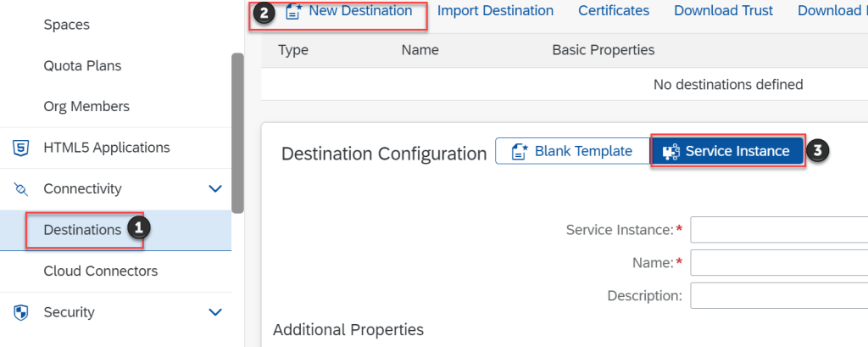
Task: Open Quota Plans page
Action: pyautogui.click(x=82, y=66)
